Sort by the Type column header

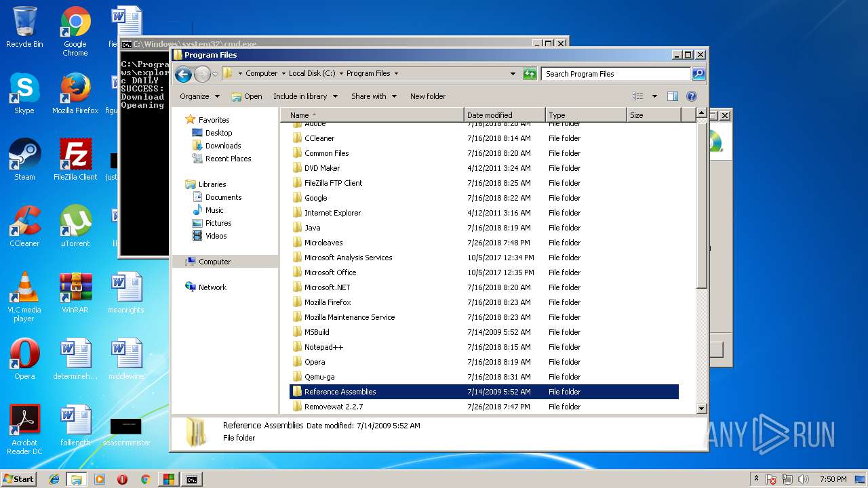586,115
